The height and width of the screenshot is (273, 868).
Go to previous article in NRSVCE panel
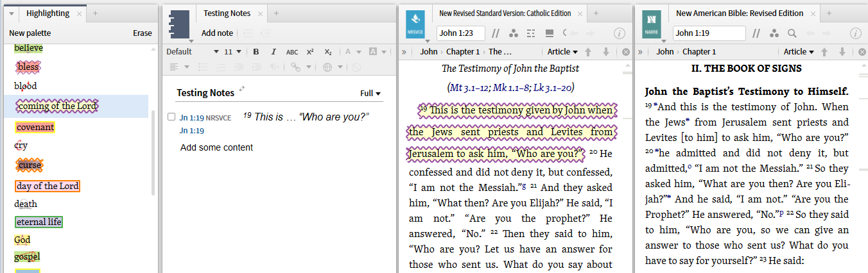coord(589,52)
